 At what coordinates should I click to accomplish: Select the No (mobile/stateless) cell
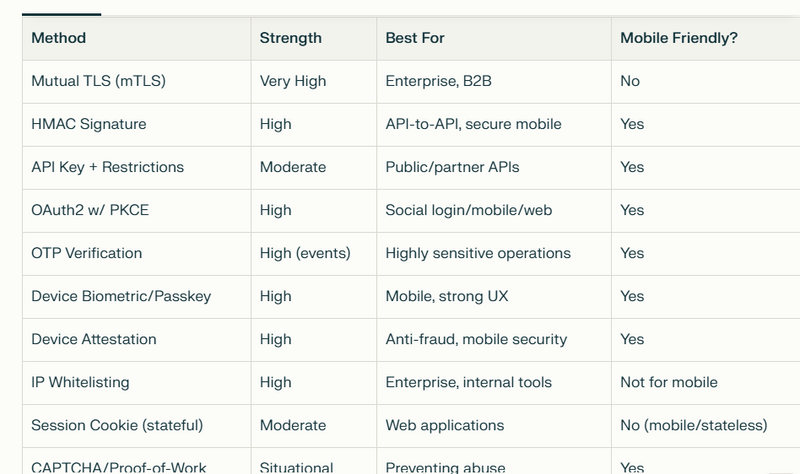point(694,425)
